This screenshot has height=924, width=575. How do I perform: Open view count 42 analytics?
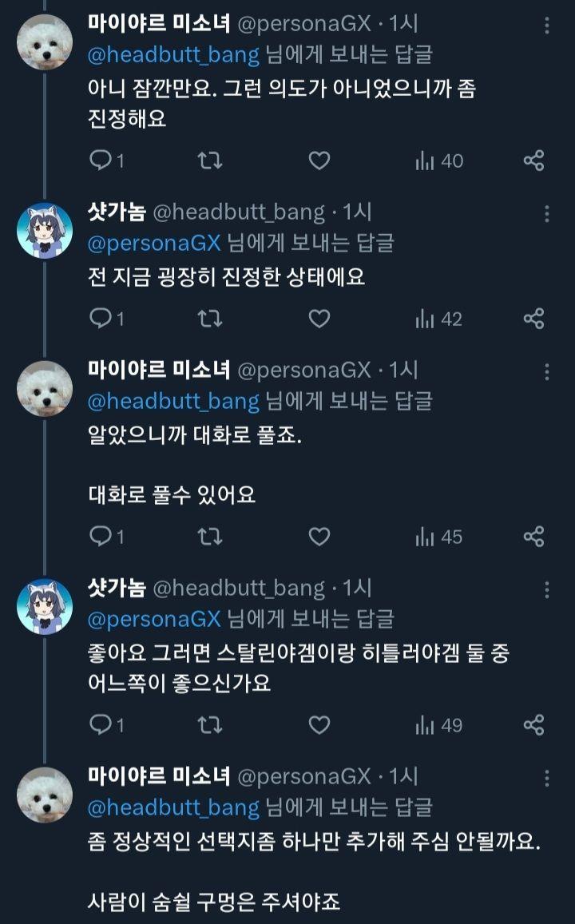(439, 319)
